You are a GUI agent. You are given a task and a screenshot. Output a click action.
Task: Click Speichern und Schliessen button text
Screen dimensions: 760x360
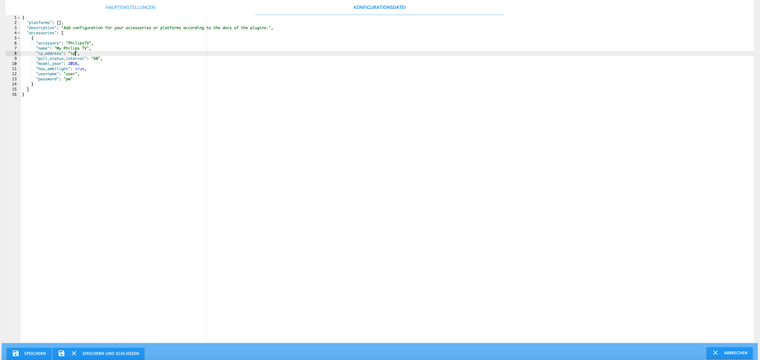(x=111, y=354)
